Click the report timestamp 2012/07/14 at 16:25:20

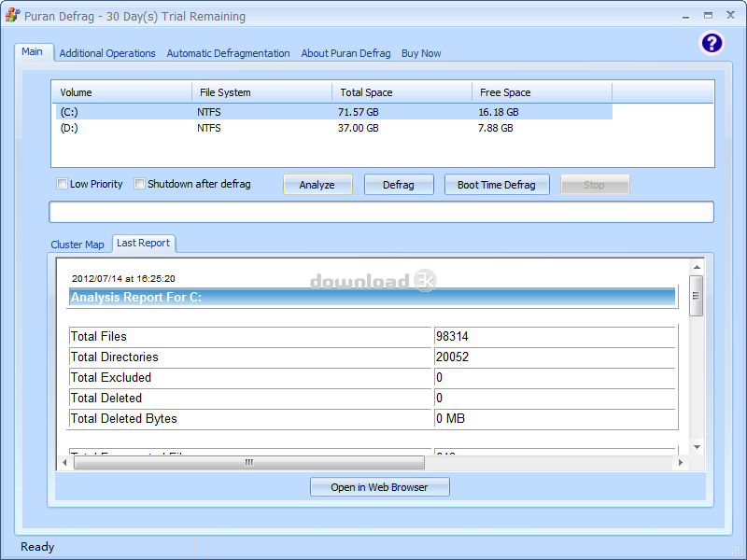pyautogui.click(x=123, y=278)
